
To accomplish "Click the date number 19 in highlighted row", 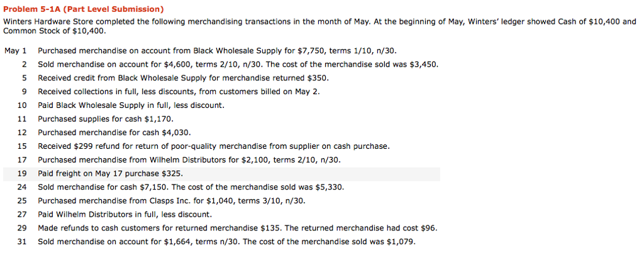I will coord(22,174).
